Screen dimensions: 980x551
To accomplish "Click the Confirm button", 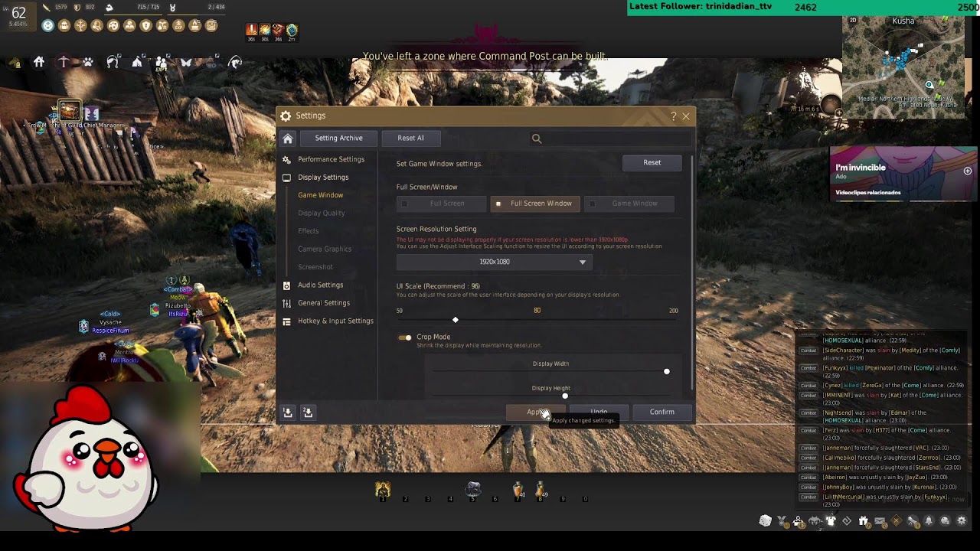I will pyautogui.click(x=662, y=412).
